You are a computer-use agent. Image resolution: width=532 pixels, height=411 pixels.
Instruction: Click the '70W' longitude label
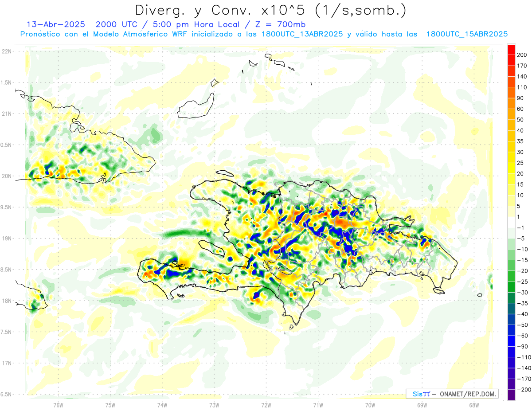pos(370,405)
